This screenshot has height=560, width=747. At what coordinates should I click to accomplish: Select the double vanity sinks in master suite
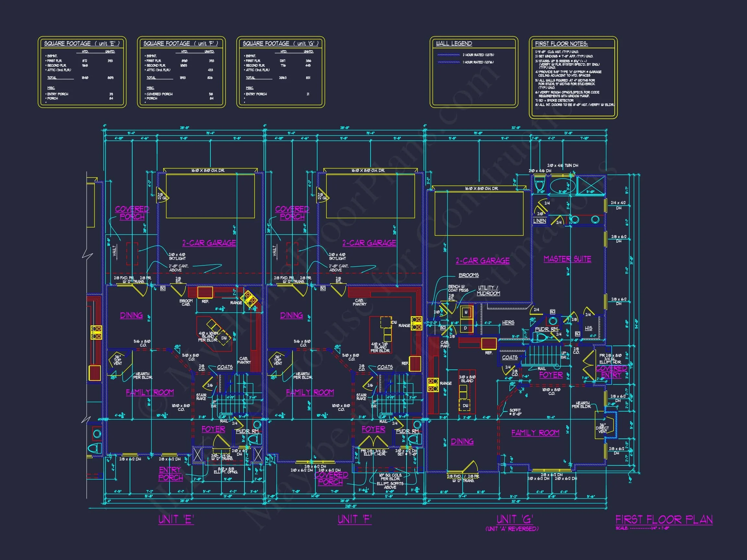tap(585, 220)
